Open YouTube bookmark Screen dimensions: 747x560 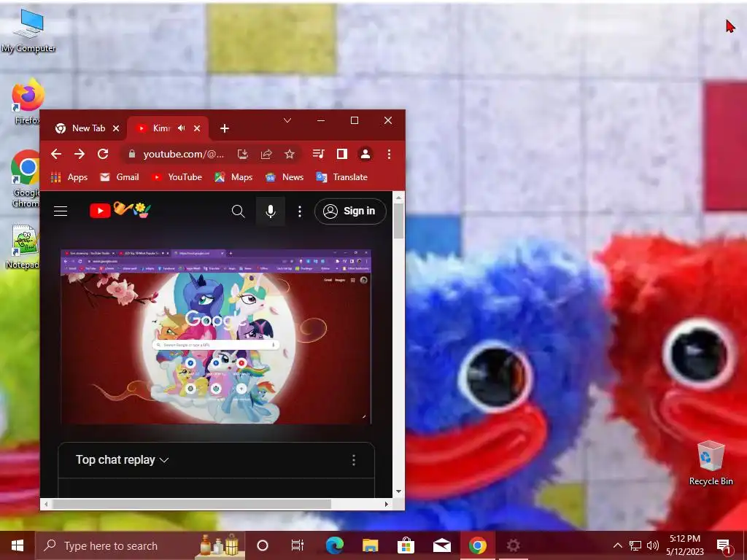click(177, 177)
